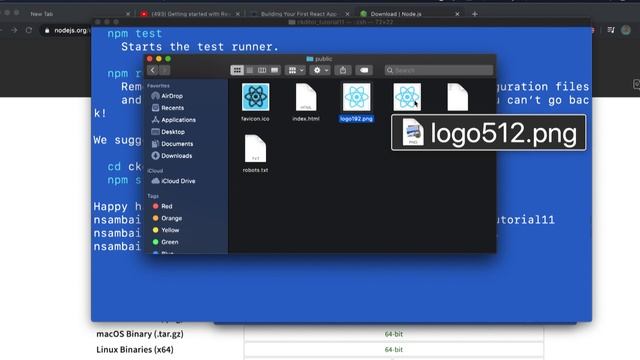Click the address bar lock icon
This screenshot has height=360, width=640.
[x=47, y=31]
